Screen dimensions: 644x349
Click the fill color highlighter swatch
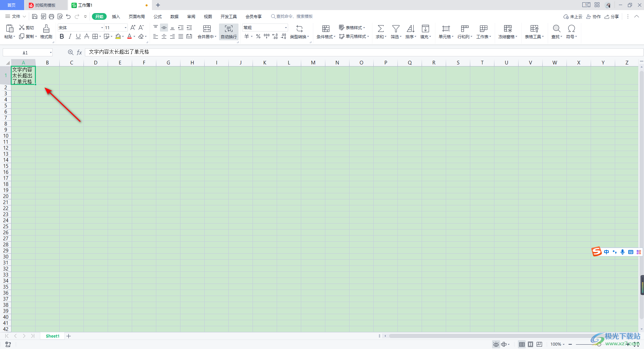click(x=118, y=36)
